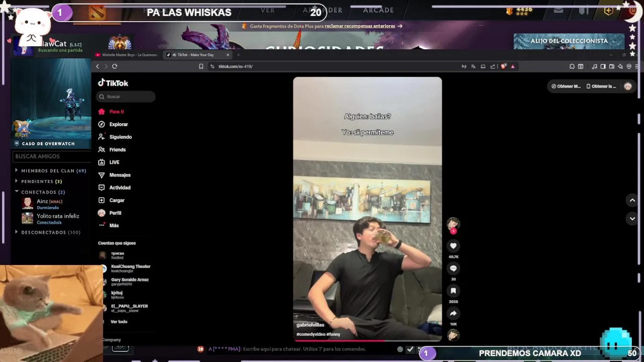Click the TikTok Buscar search field
The image size is (644, 362).
[126, 97]
